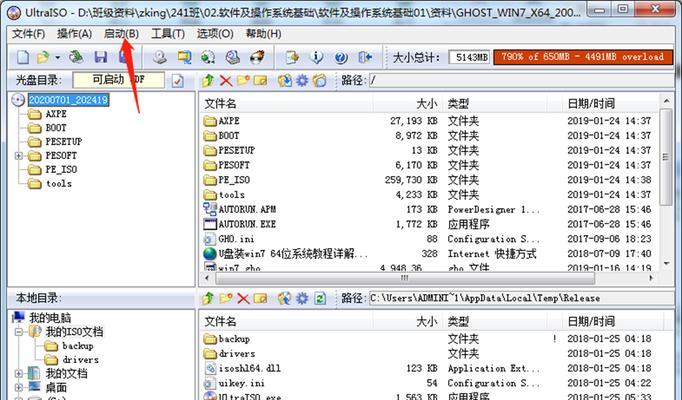Click the horizontal scrollbar of disc file list
The image size is (682, 400).
[405, 278]
